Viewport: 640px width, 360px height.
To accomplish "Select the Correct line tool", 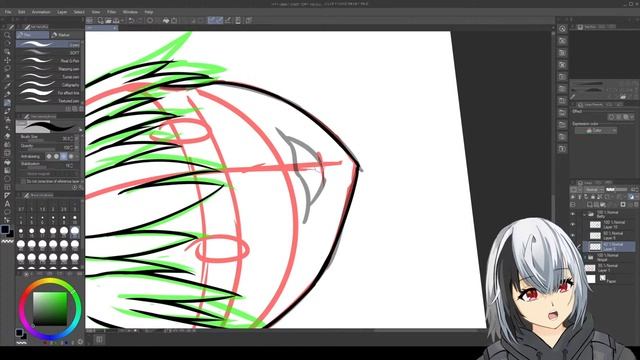I will [x=7, y=220].
